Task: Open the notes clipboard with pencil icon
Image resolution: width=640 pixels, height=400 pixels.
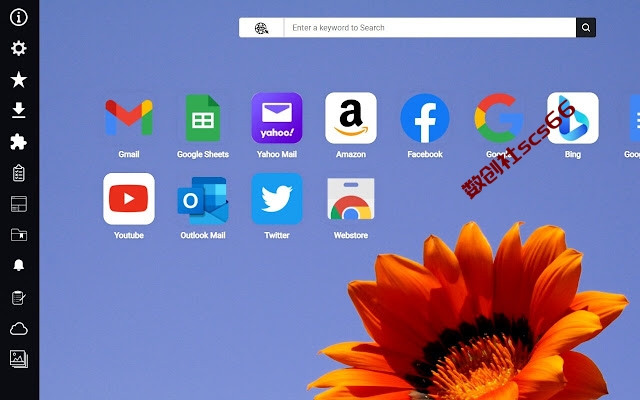Action: (x=19, y=298)
